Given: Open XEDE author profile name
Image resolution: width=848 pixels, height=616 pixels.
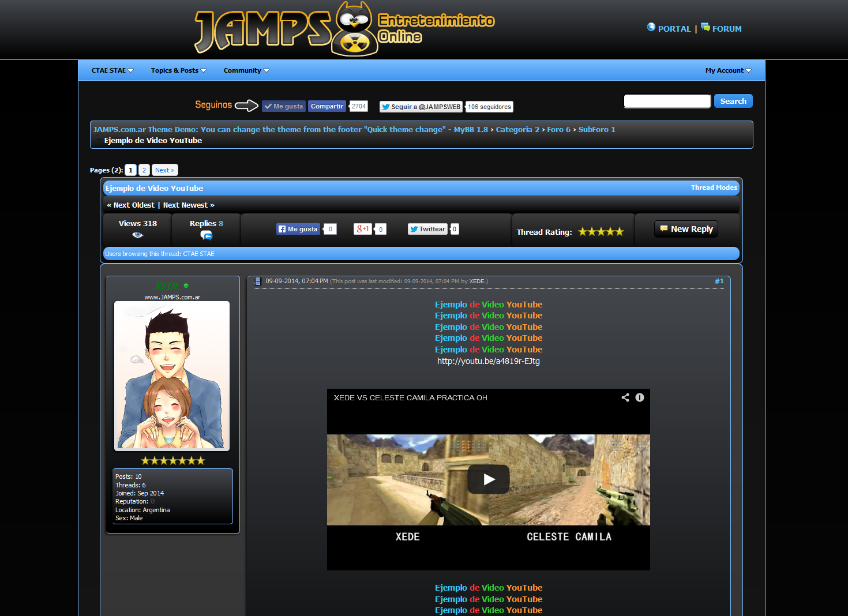Looking at the screenshot, I should pyautogui.click(x=168, y=286).
